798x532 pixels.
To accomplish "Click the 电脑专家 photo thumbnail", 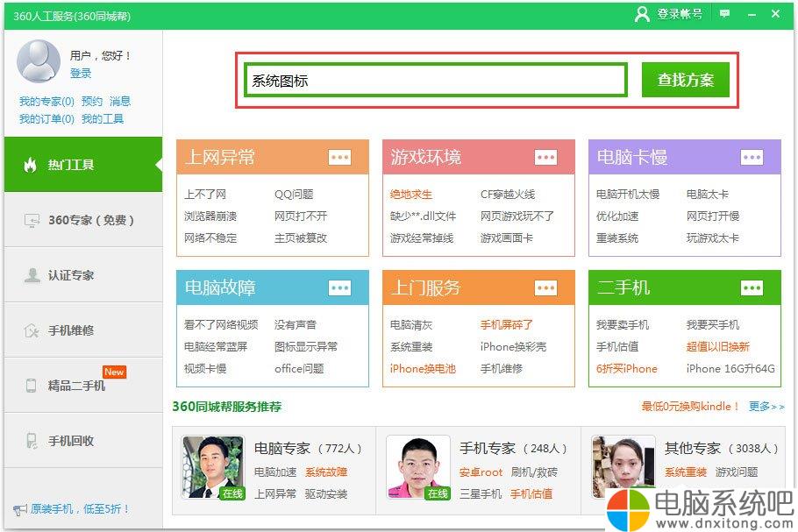I will point(213,467).
